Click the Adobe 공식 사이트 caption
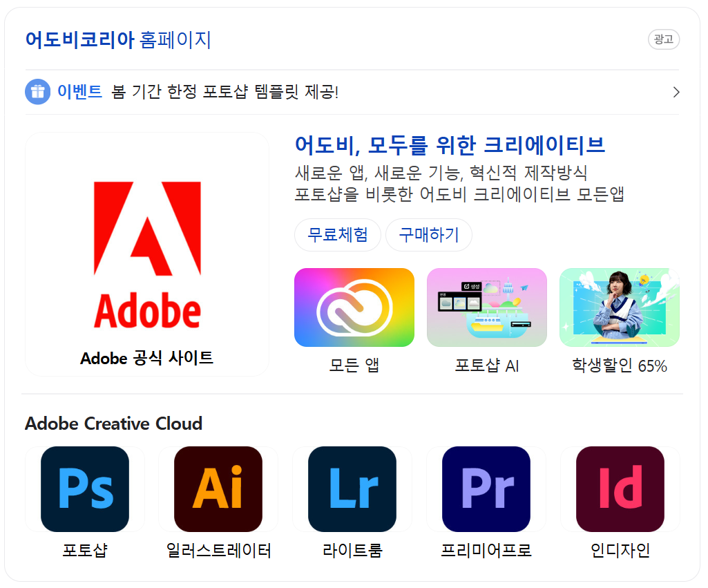 point(146,358)
